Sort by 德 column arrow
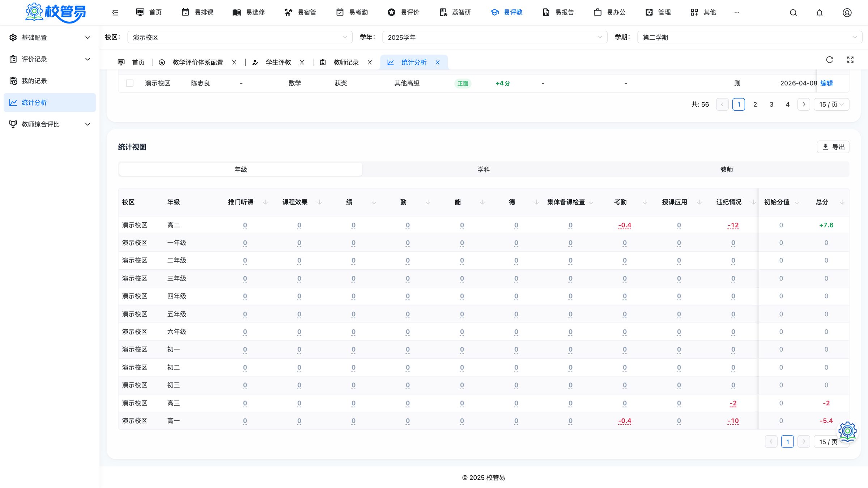Image resolution: width=868 pixels, height=488 pixels. (x=537, y=202)
